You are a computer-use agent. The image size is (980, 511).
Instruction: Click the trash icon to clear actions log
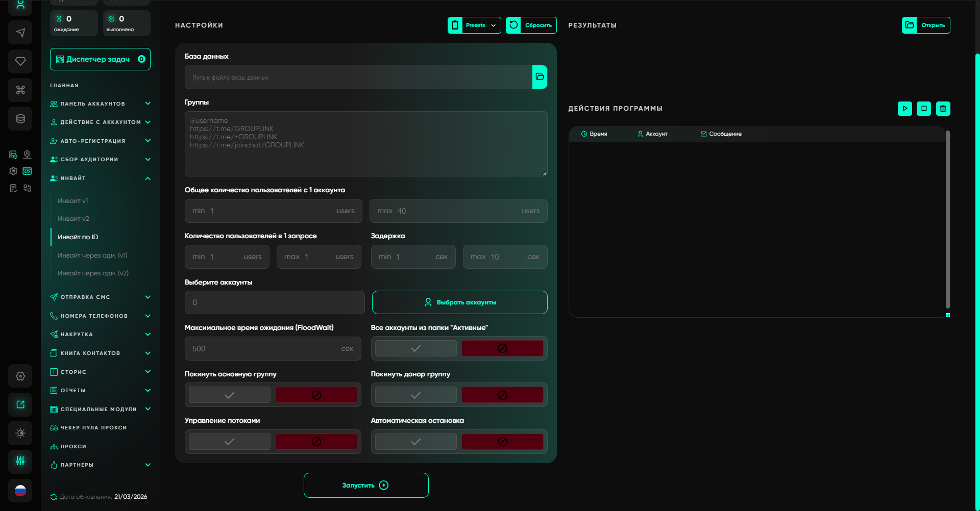[x=943, y=109]
